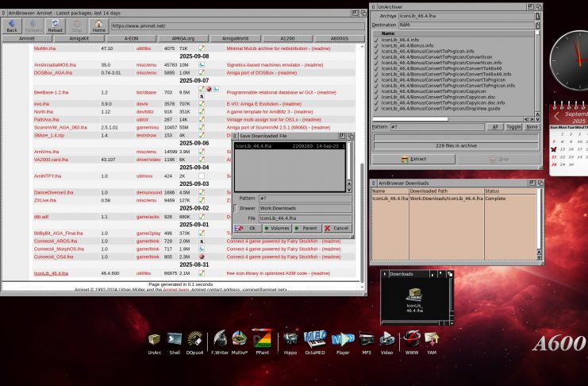The height and width of the screenshot is (386, 588).
Task: Open the A-EON bookmark tab
Action: pyautogui.click(x=131, y=38)
